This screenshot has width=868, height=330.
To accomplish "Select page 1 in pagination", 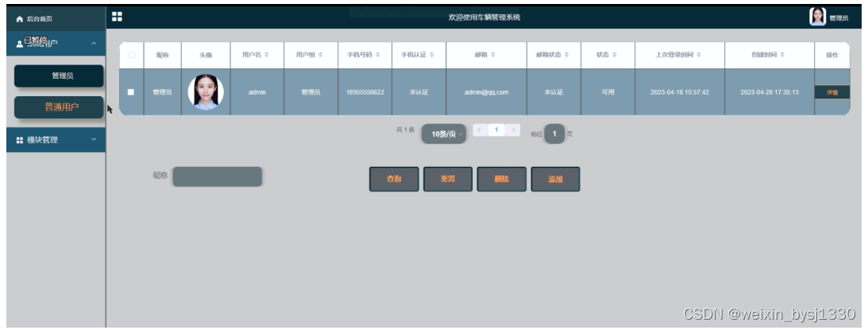I will [496, 130].
